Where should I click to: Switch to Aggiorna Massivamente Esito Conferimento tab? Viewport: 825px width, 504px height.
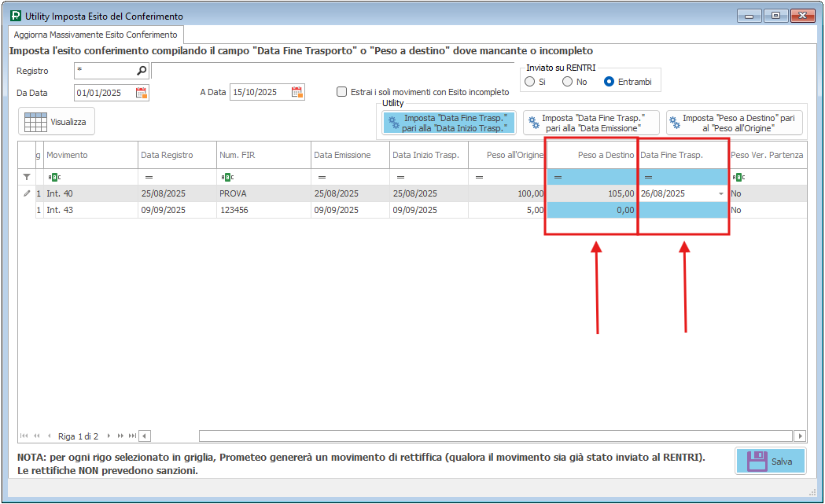coord(95,35)
